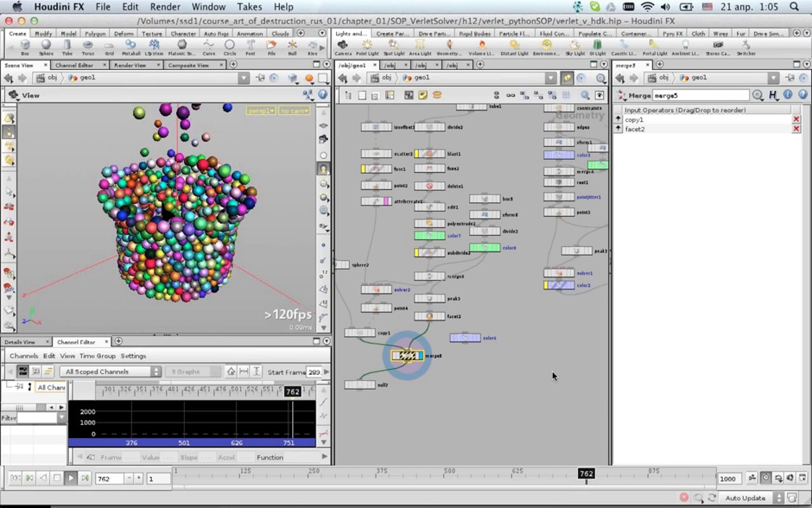The width and height of the screenshot is (812, 508).
Task: Click the current frame field showing 762
Action: [x=109, y=479]
